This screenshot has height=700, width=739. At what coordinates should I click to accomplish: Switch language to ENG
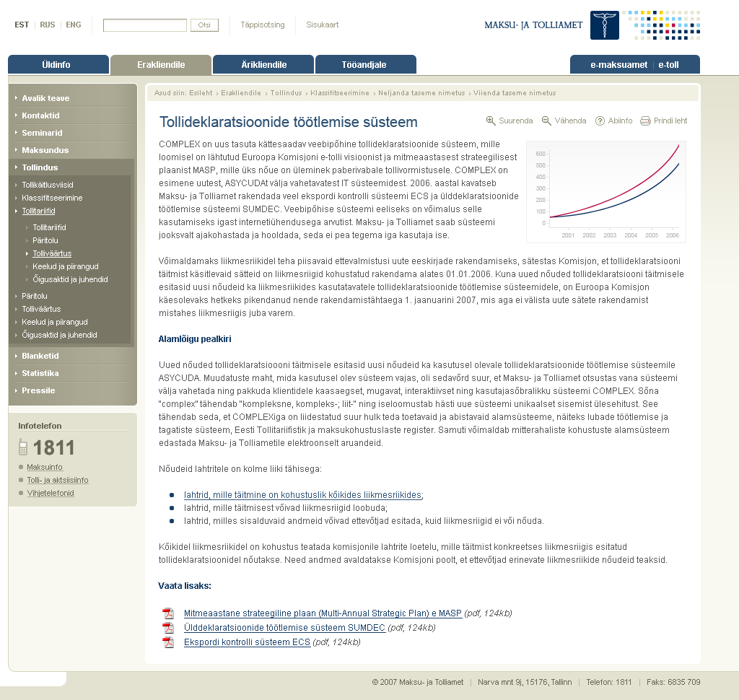tap(74, 25)
